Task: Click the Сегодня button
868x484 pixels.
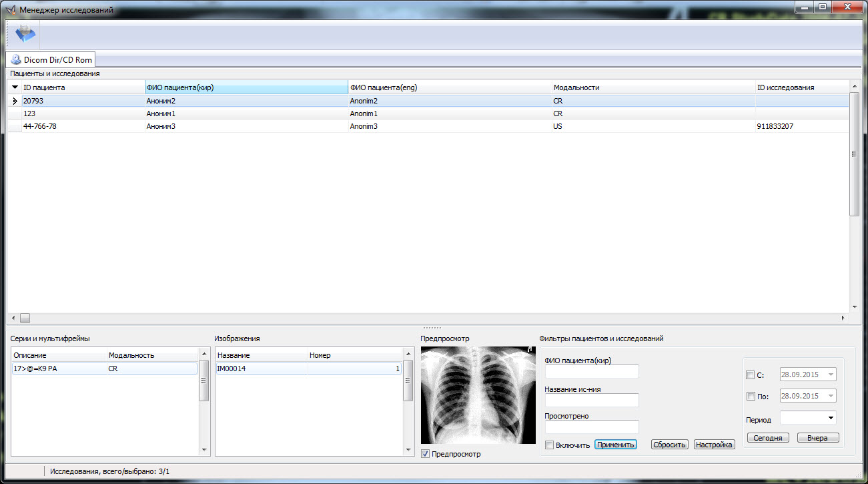Action: coord(768,438)
